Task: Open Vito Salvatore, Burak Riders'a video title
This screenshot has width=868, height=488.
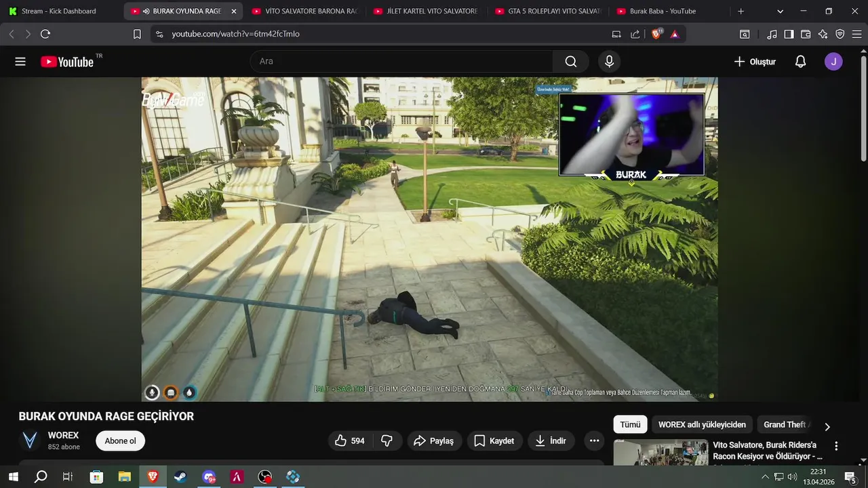Action: 768,451
